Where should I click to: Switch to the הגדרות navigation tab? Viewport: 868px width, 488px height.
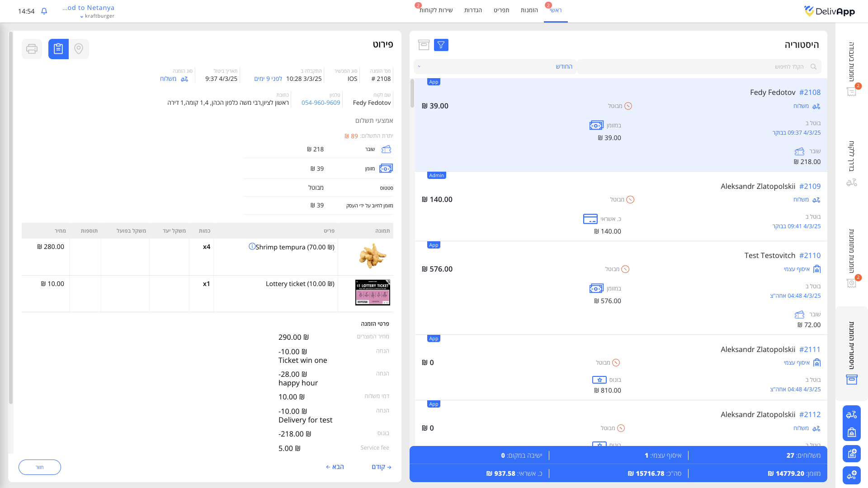[x=473, y=10]
